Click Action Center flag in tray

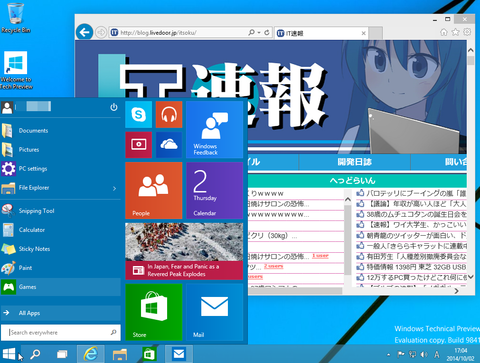click(401, 354)
